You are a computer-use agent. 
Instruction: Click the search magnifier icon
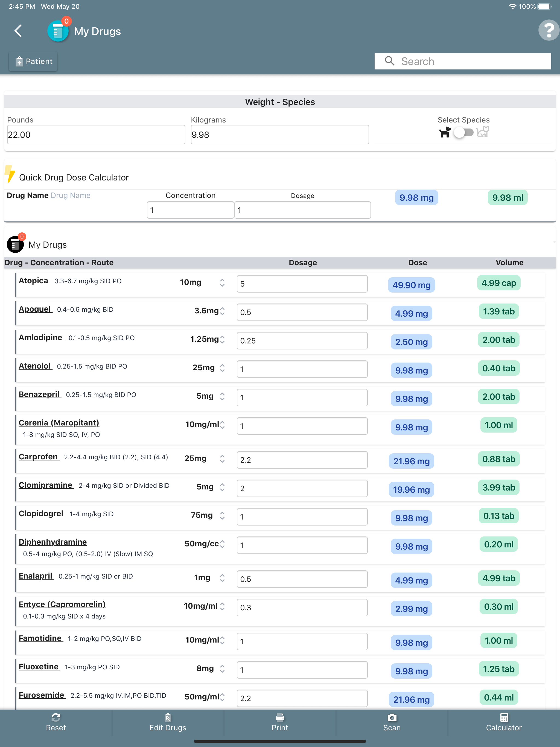tap(389, 61)
